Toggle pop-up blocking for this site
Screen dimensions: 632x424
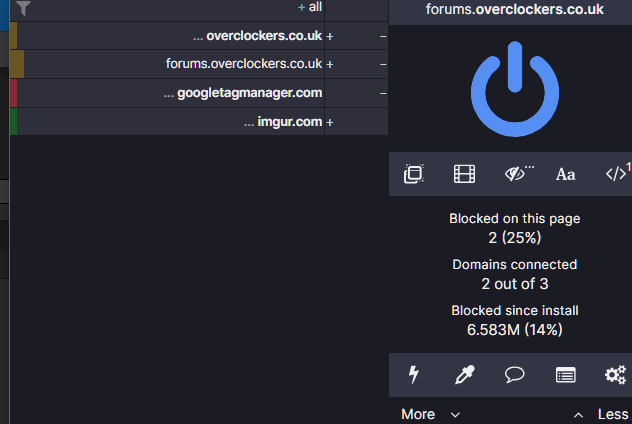coord(414,174)
